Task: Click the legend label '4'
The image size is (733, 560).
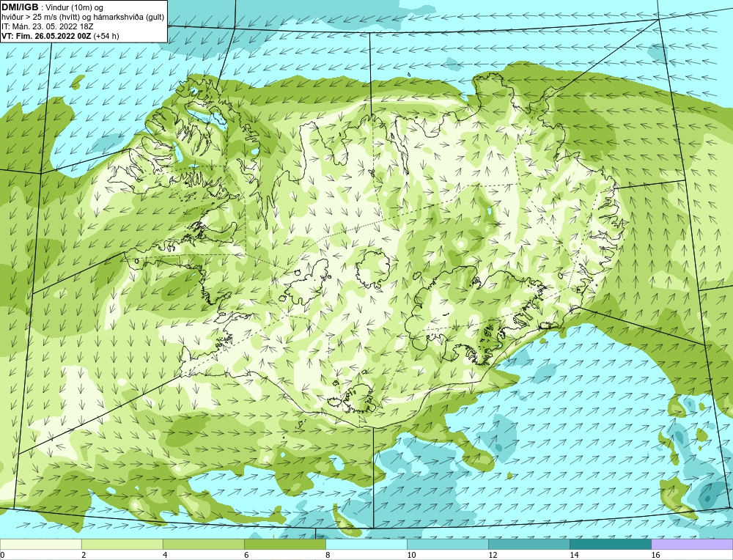Action: [165, 556]
